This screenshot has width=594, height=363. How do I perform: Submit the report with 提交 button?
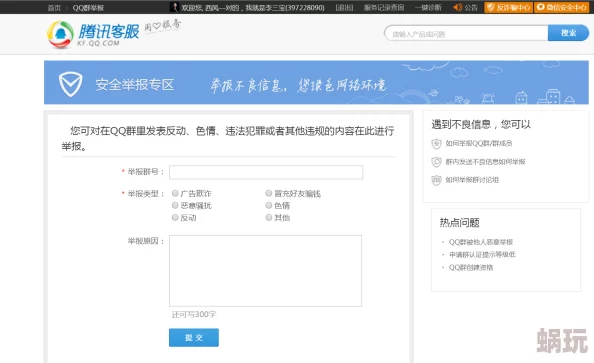coord(194,338)
